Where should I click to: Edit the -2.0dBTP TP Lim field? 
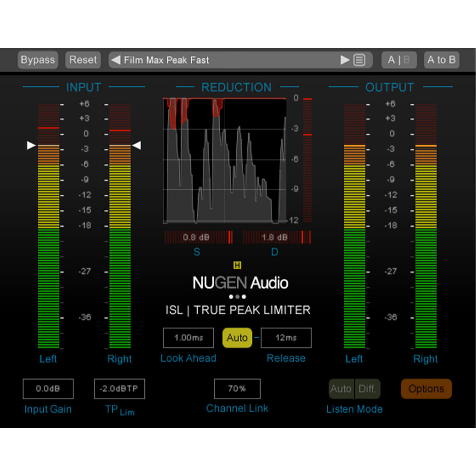tap(119, 389)
